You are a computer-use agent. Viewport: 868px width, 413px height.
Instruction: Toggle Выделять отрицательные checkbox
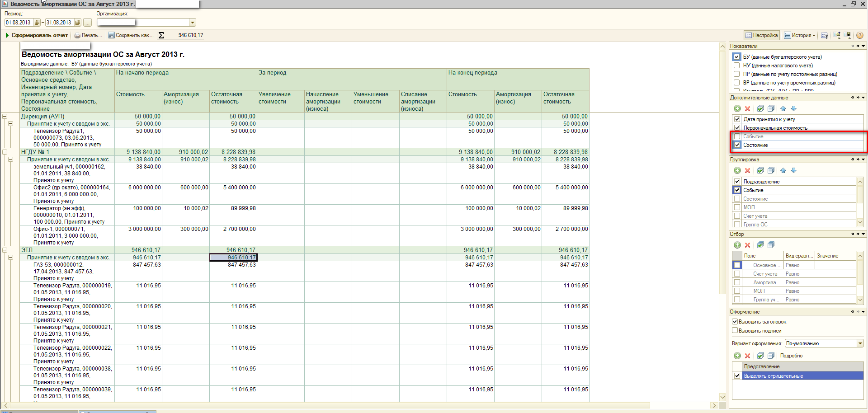(x=737, y=376)
